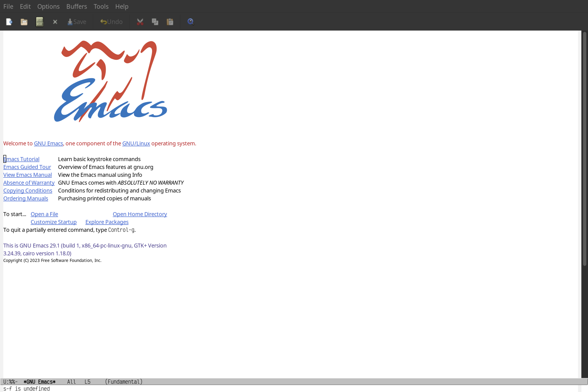Select Edit menu item
Viewport: 588px width, 392px height.
click(25, 6)
